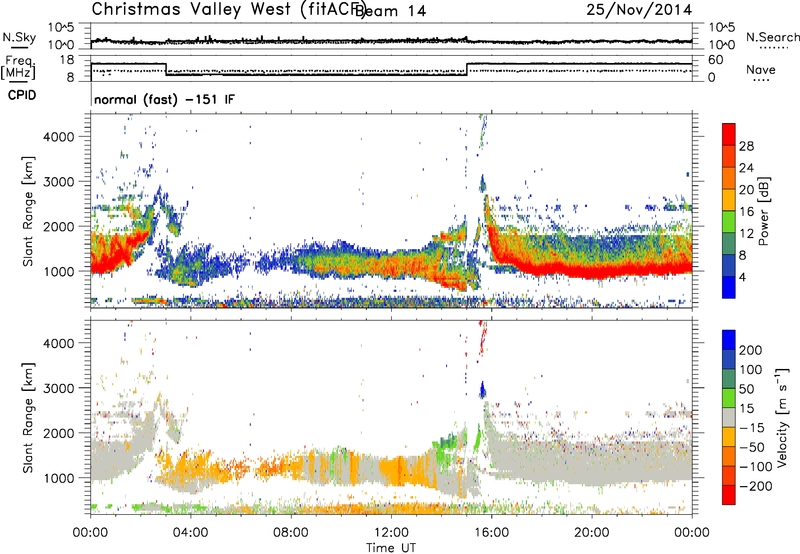Image resolution: width=800 pixels, height=554 pixels.
Task: Click the 'Beam 14' label
Action: tap(390, 11)
